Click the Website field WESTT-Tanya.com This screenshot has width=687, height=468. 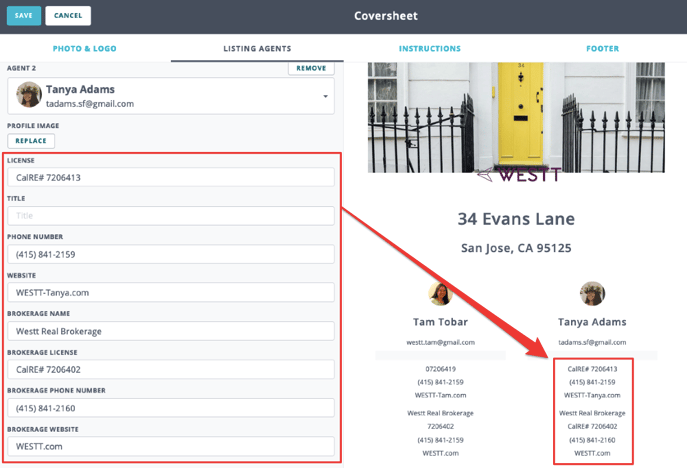click(170, 293)
